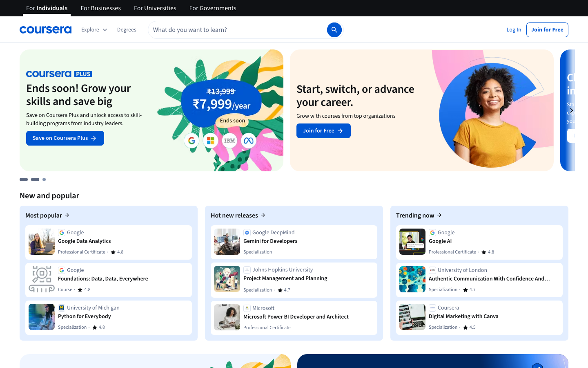588x368 pixels.
Task: Click 'Google Data Analytics' course title
Action: coord(85,241)
